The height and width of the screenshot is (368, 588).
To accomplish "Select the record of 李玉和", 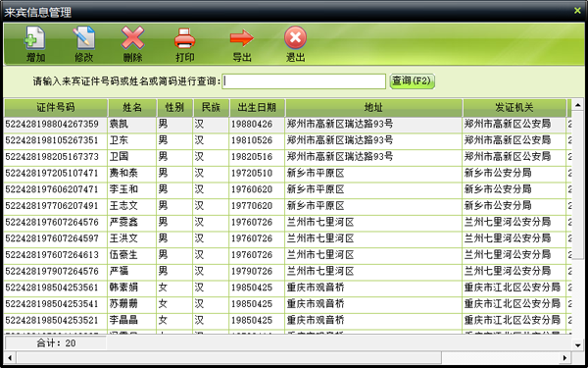I will [287, 189].
